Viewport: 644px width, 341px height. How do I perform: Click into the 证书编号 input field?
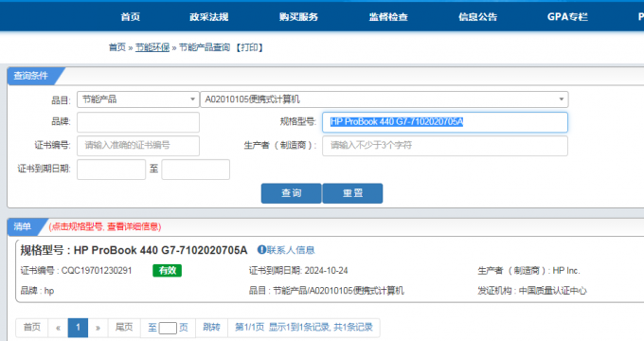point(138,146)
